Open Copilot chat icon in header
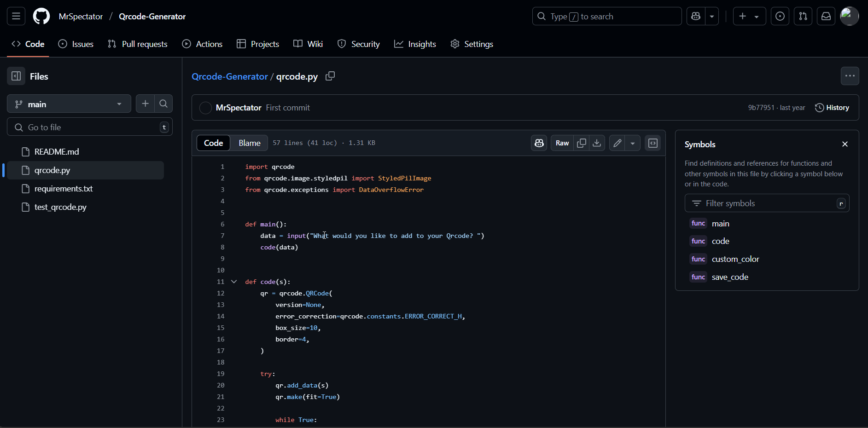Screen dimensions: 868x428 (696, 17)
